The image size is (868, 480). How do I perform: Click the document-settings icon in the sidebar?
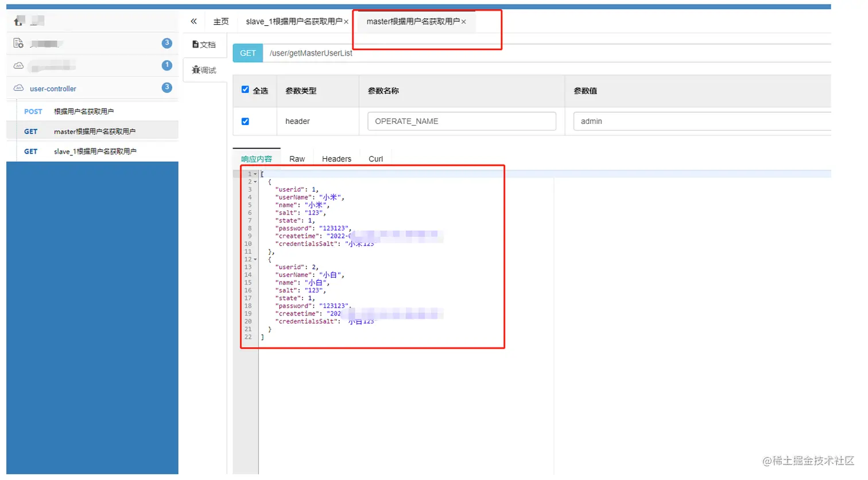pos(18,42)
